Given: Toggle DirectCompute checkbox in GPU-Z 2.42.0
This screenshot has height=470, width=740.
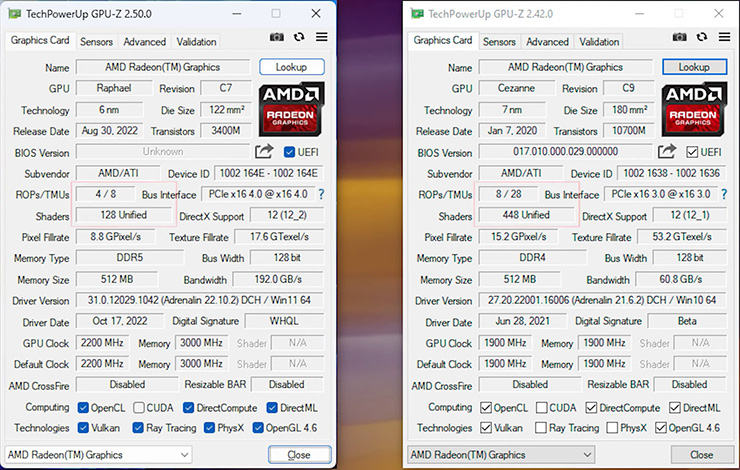Looking at the screenshot, I should [x=591, y=408].
